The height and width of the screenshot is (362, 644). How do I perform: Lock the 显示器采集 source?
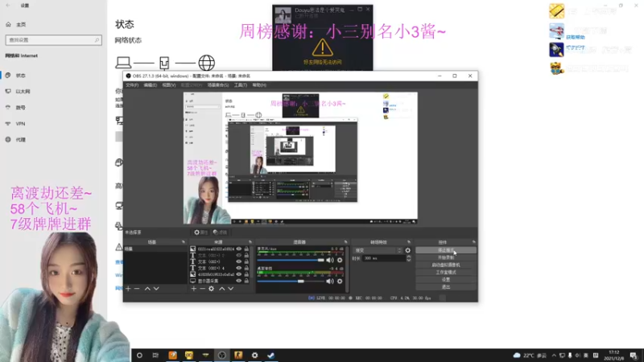pos(246,281)
